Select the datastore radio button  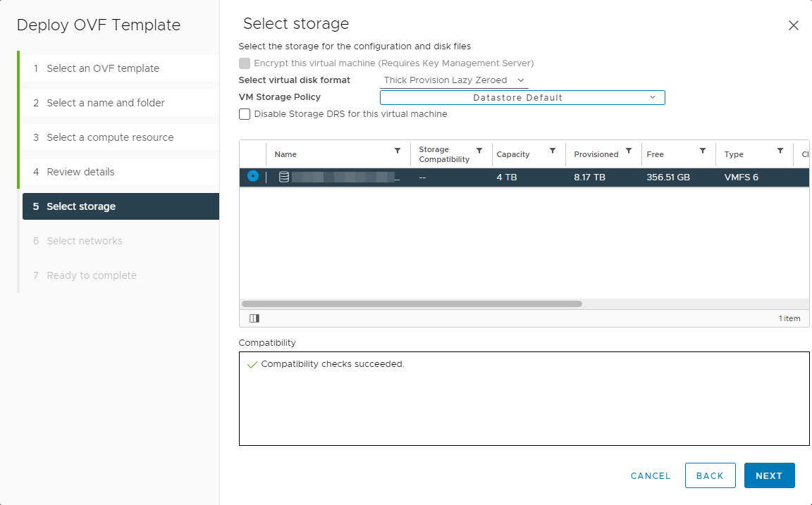[x=253, y=176]
